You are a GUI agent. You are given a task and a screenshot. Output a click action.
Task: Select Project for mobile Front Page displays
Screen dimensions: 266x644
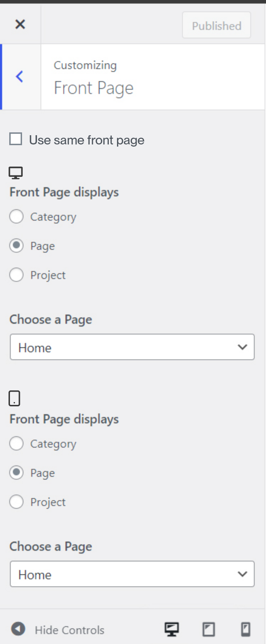[16, 502]
